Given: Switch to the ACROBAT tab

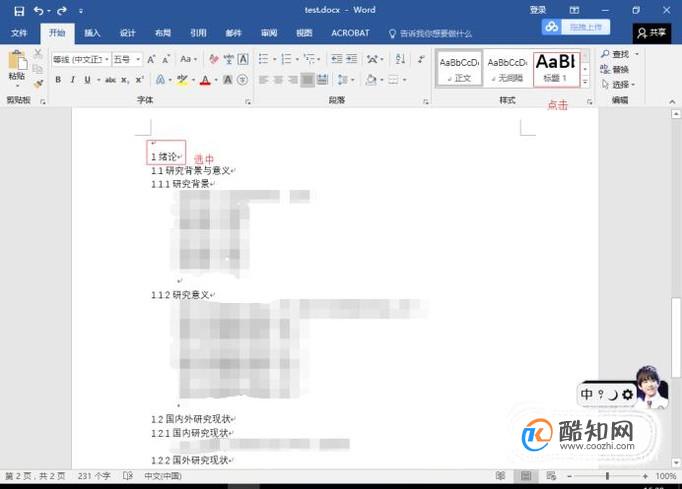Looking at the screenshot, I should [x=350, y=33].
